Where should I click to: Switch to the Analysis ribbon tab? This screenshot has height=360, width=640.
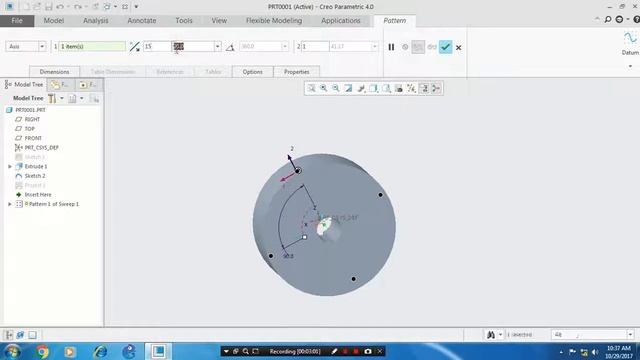point(96,20)
